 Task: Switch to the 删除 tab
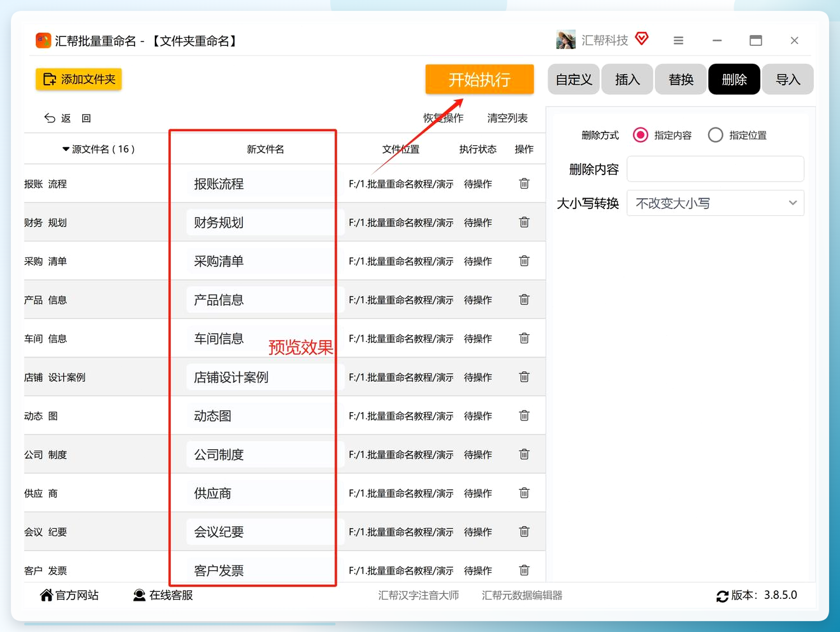click(734, 80)
